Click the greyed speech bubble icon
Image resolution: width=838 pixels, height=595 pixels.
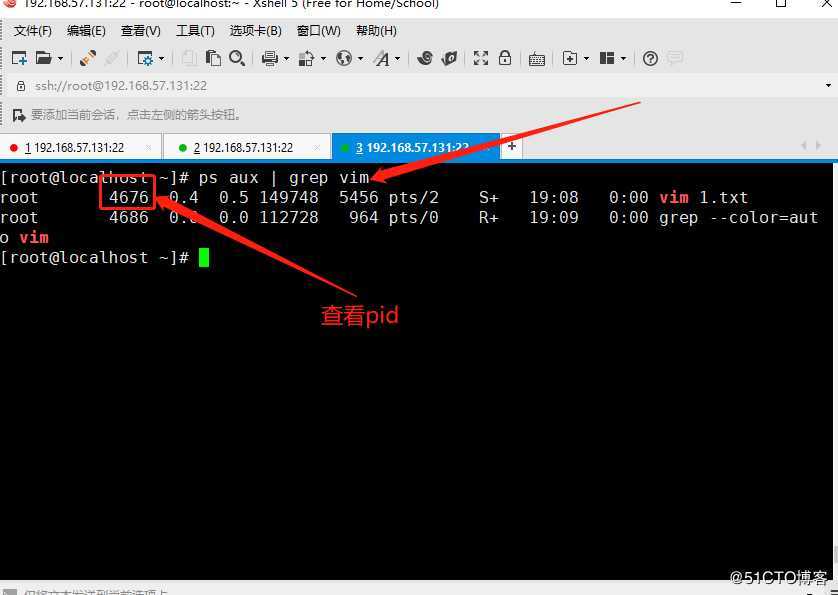tap(676, 58)
